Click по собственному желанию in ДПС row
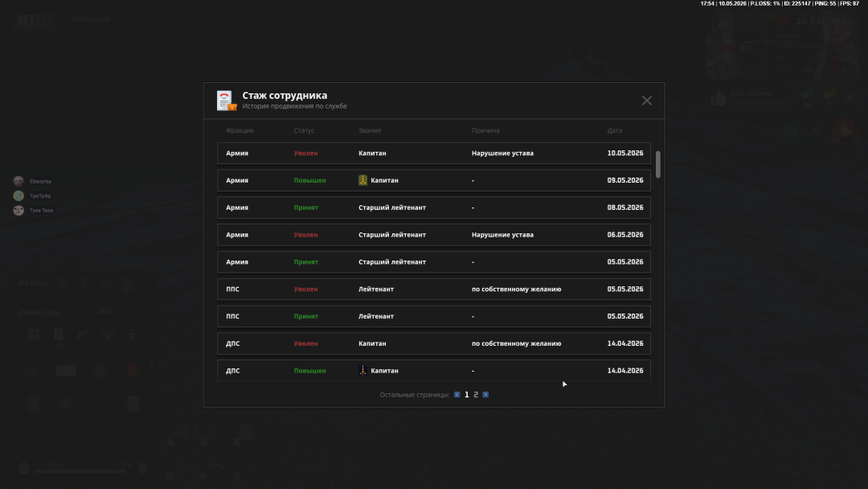The height and width of the screenshot is (489, 868). pos(517,343)
